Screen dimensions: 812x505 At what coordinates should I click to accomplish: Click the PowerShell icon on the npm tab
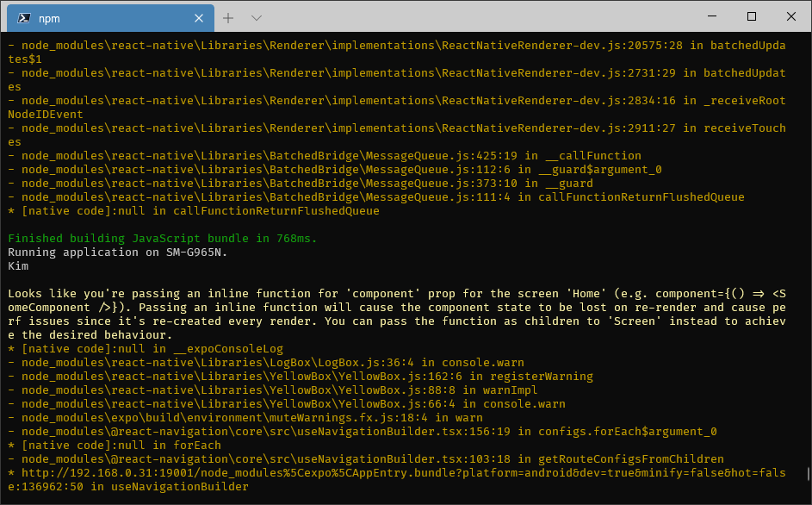pyautogui.click(x=24, y=18)
